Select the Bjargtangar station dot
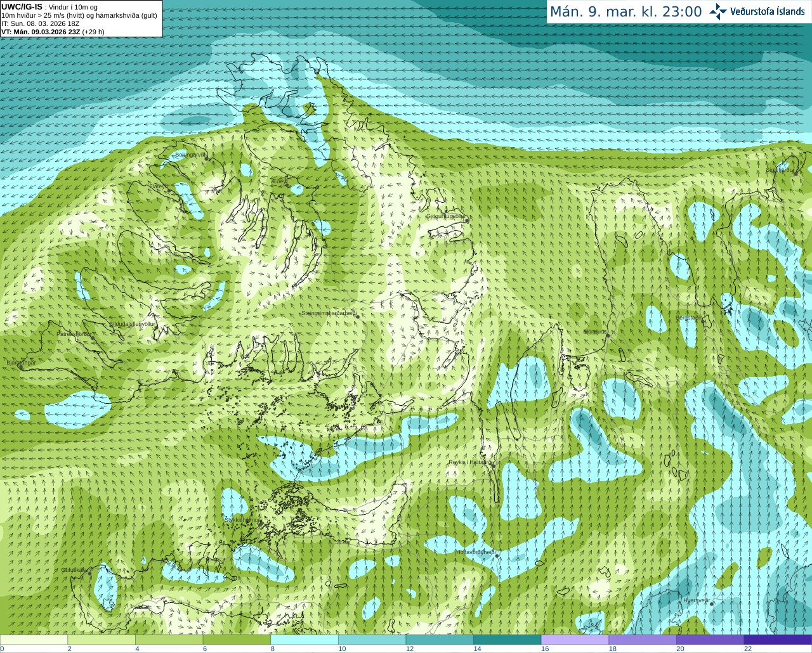The height and width of the screenshot is (653, 812). click(21, 367)
